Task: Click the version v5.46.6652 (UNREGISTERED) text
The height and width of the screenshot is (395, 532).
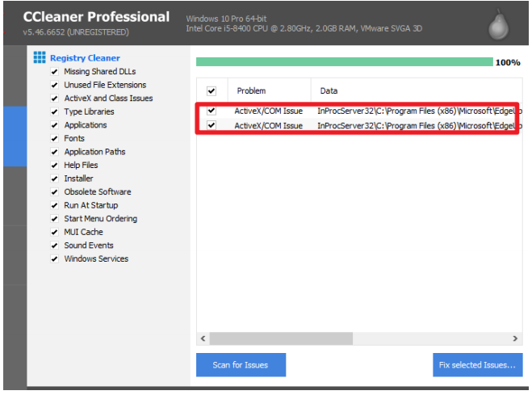Action: (76, 32)
